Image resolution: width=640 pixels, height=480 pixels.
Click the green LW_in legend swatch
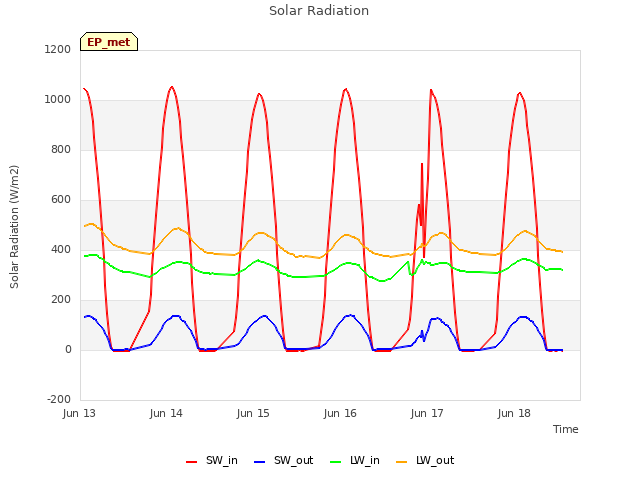click(336, 462)
